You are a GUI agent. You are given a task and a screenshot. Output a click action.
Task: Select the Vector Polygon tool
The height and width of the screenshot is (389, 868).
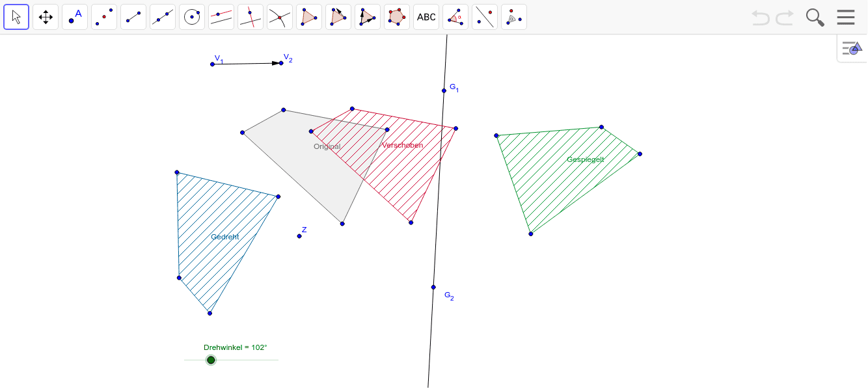338,17
